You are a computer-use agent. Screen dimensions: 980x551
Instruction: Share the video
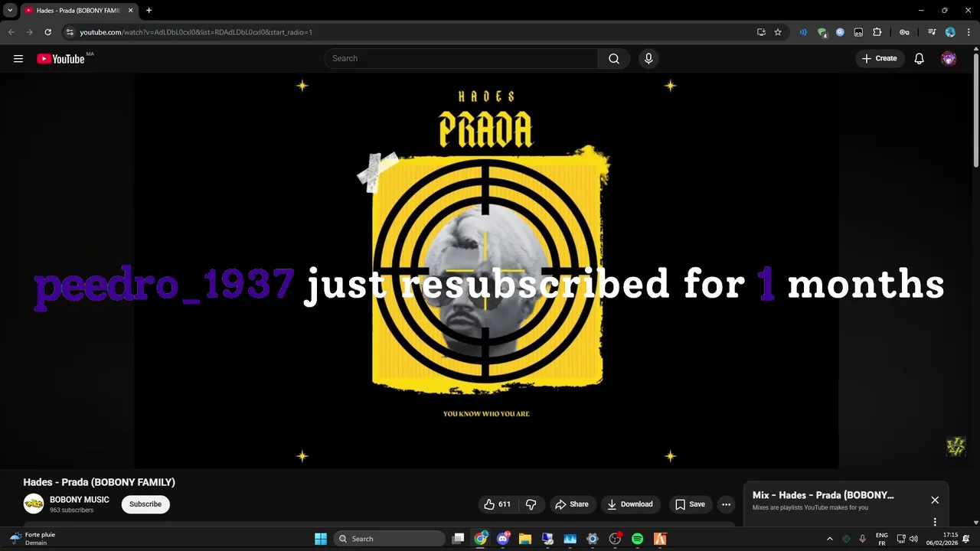coord(572,504)
